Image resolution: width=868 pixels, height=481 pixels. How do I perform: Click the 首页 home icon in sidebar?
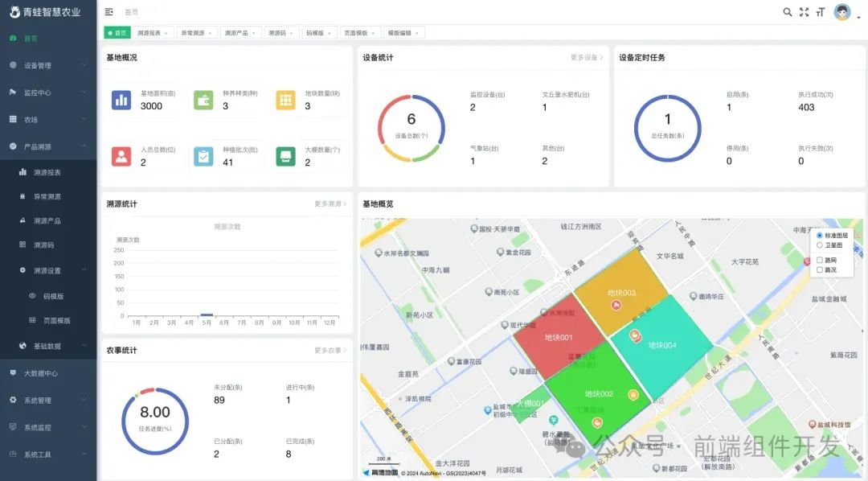coord(13,39)
